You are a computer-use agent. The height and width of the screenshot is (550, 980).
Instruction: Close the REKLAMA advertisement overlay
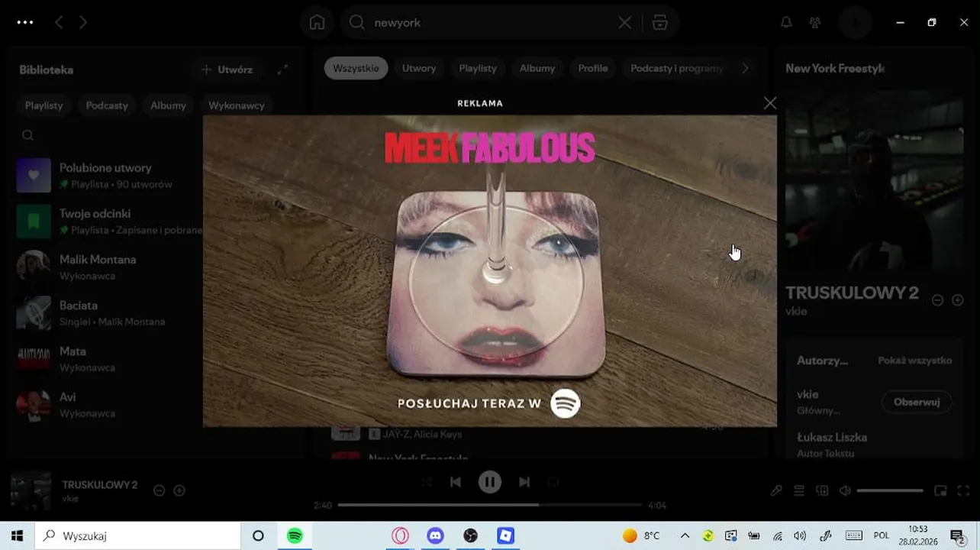coord(769,103)
